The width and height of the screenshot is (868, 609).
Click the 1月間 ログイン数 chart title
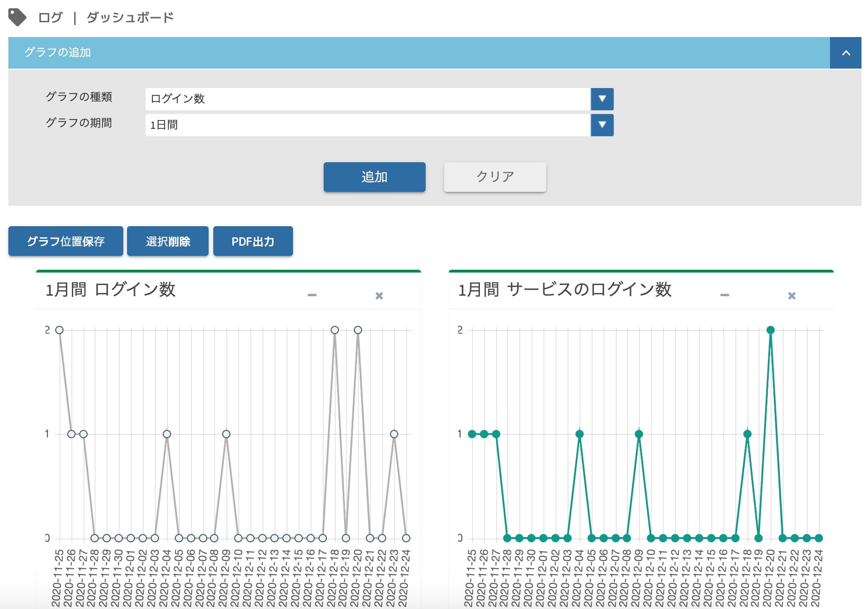[110, 290]
